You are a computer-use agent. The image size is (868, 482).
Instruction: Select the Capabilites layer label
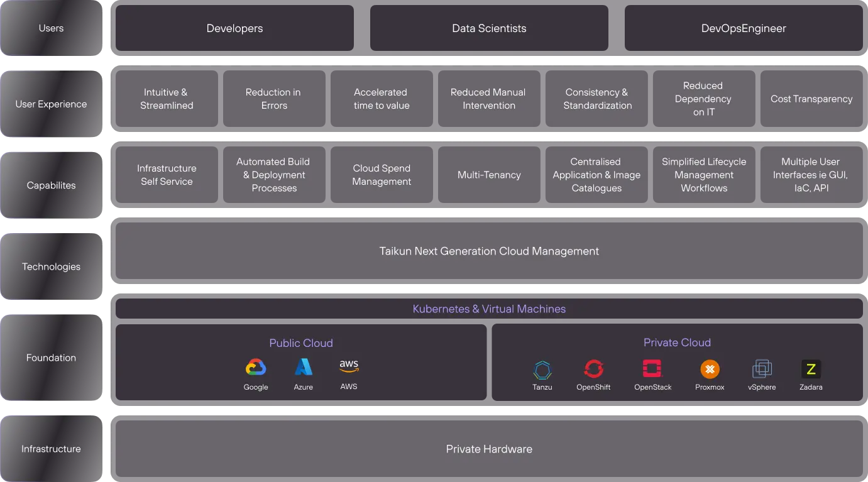click(51, 185)
